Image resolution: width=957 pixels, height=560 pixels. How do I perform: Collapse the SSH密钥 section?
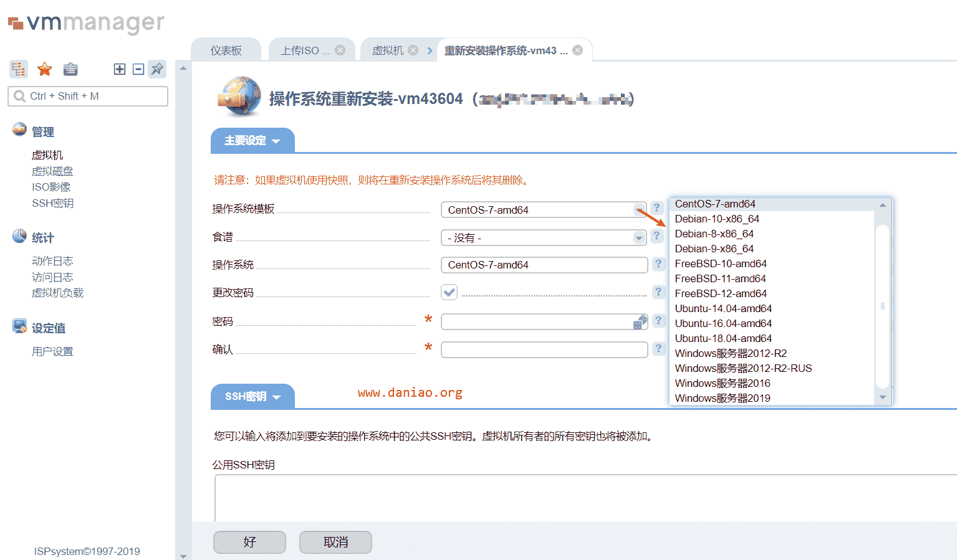tap(252, 397)
